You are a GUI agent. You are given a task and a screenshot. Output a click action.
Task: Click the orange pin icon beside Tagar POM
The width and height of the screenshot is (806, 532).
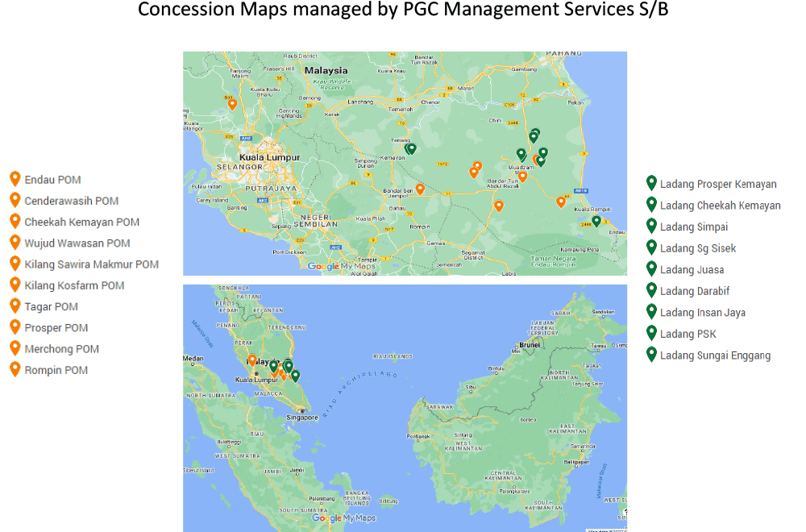click(15, 305)
